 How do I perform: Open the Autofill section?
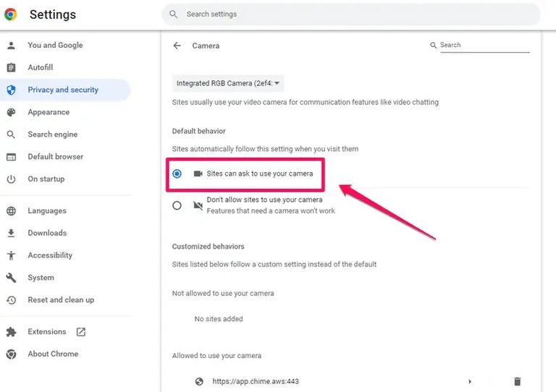41,67
